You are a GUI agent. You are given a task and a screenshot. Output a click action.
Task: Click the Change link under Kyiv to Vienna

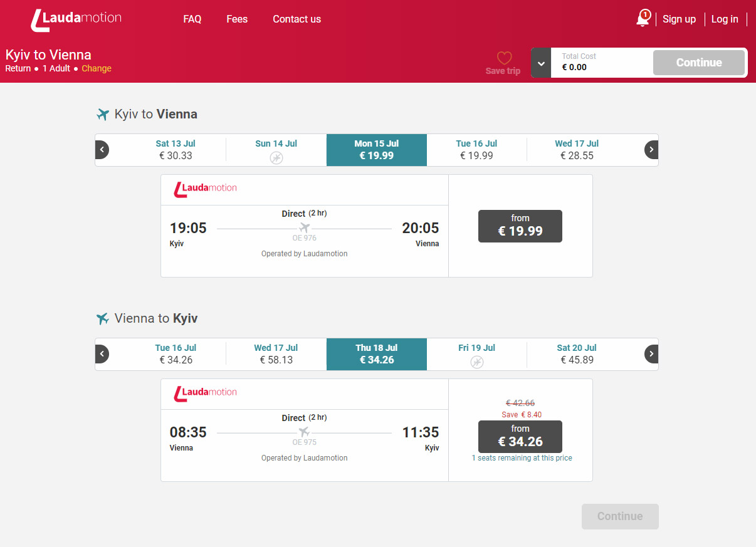[x=97, y=68]
